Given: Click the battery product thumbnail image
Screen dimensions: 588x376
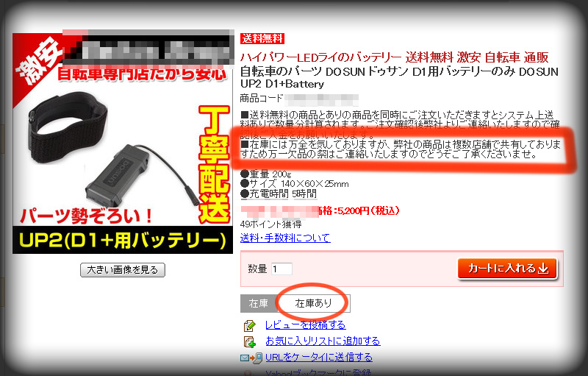Looking at the screenshot, I should coord(123,143).
